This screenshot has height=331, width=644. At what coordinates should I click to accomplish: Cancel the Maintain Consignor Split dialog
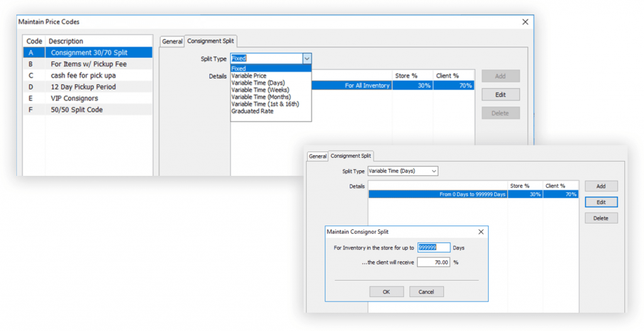426,291
